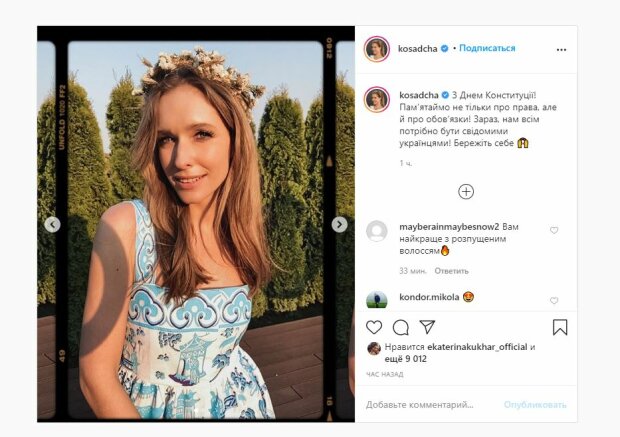Open mayberainmaybesnow2 commenter profile
The width and height of the screenshot is (620, 437).
(x=449, y=227)
